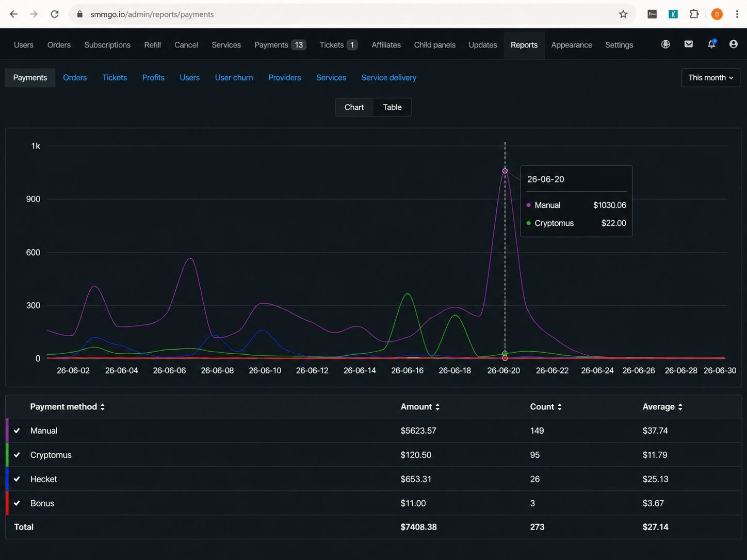Switch to Table view
747x560 pixels.
point(392,107)
